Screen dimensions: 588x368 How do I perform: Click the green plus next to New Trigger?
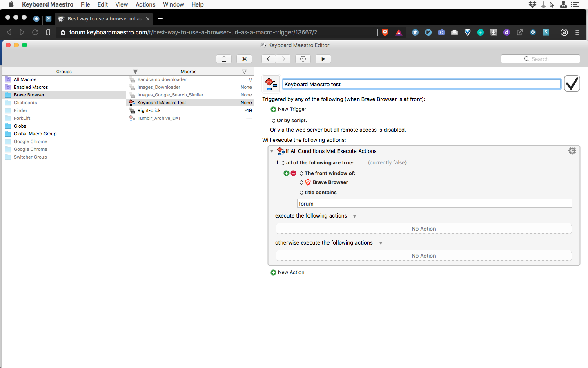coord(273,109)
